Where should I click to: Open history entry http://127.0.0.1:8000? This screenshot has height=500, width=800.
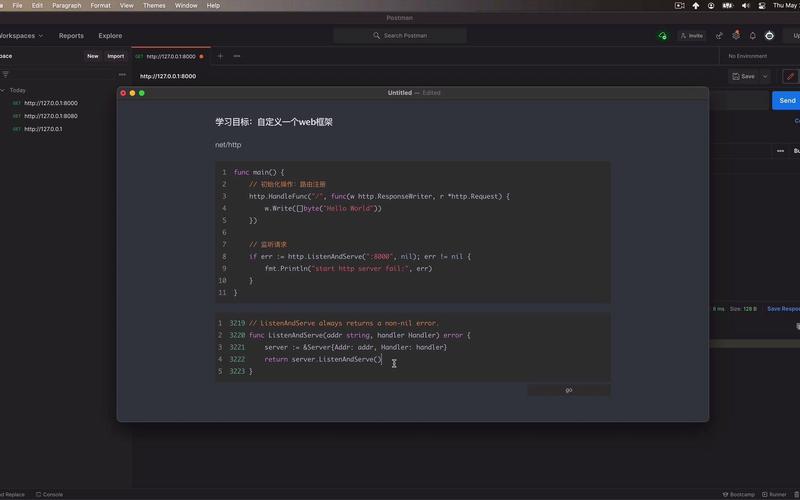(51, 103)
